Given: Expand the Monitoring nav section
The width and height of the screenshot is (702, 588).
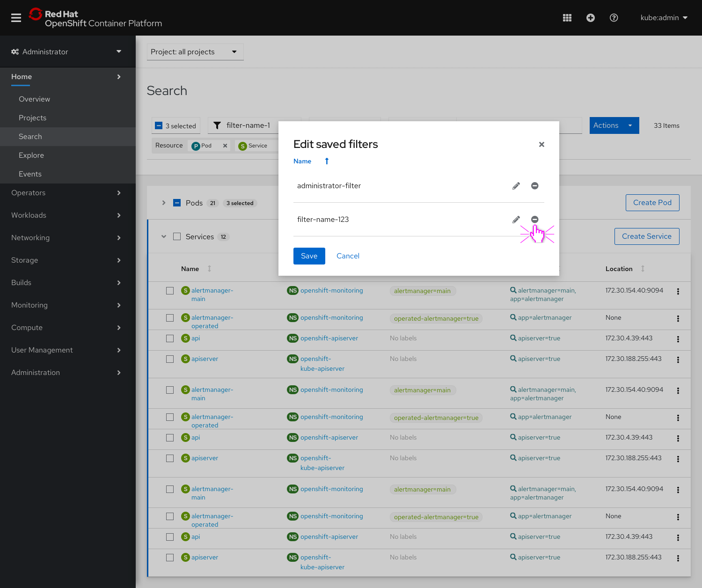Looking at the screenshot, I should pos(67,305).
